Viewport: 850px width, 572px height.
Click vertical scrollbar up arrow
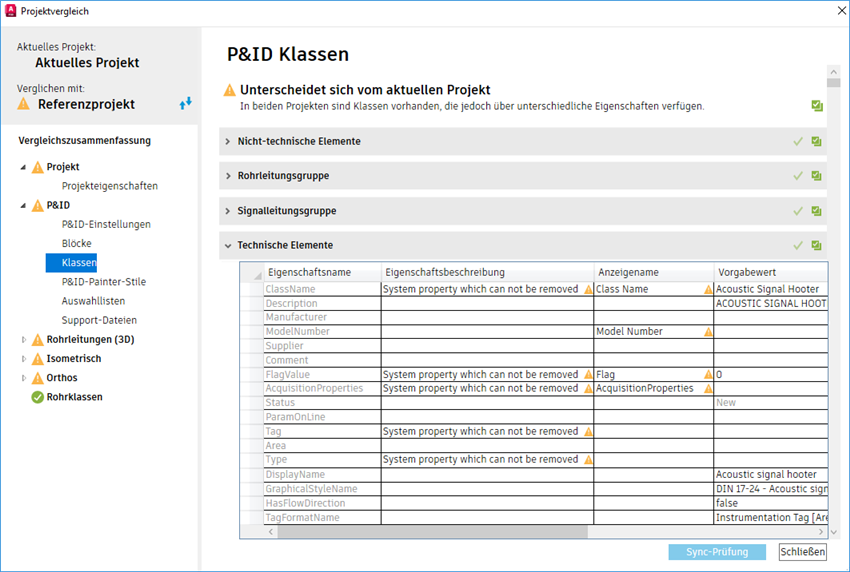coord(834,72)
